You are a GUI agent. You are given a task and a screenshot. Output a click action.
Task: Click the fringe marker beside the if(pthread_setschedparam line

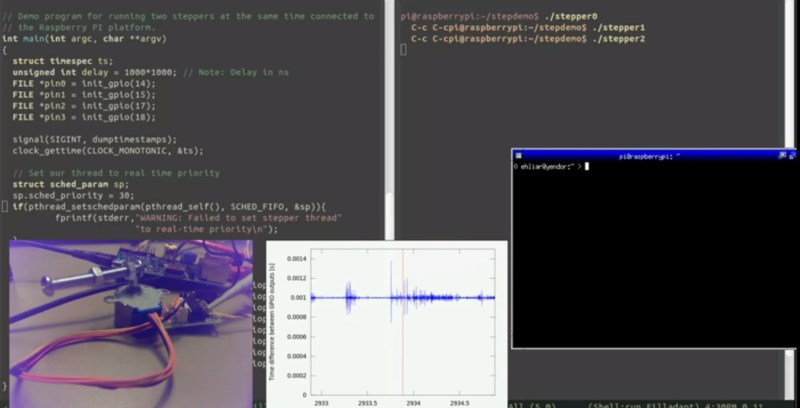pos(4,206)
